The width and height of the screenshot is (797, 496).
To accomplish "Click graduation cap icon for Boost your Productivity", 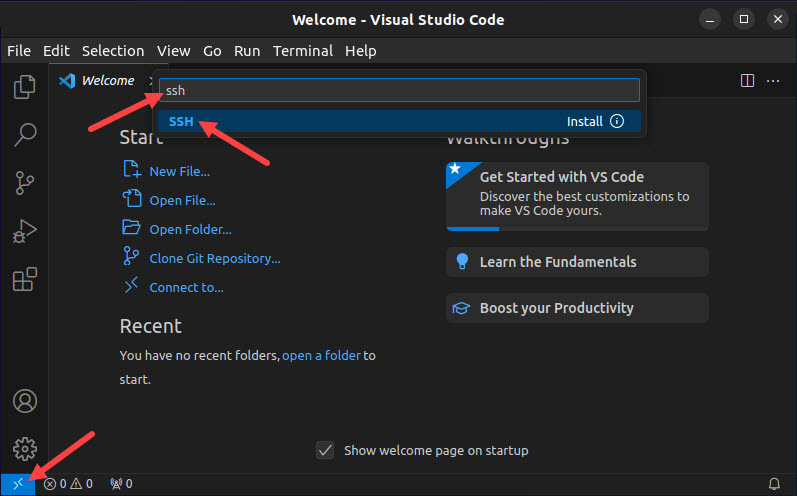I will (461, 308).
